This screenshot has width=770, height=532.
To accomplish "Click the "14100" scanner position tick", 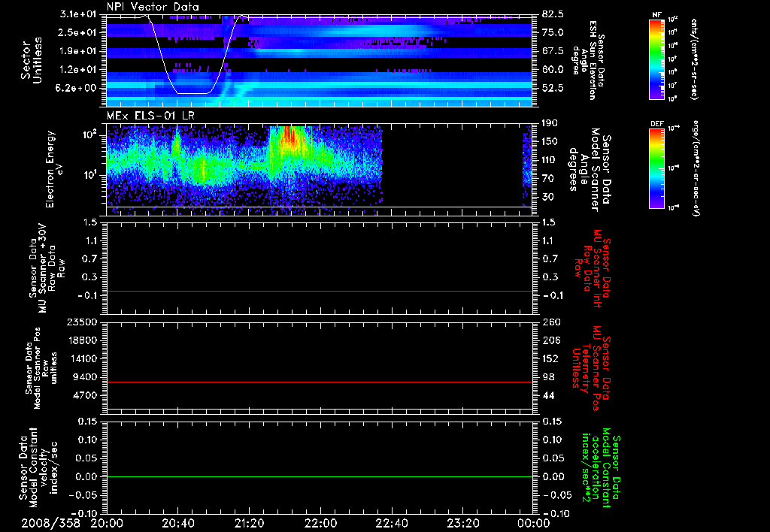I will point(83,358).
